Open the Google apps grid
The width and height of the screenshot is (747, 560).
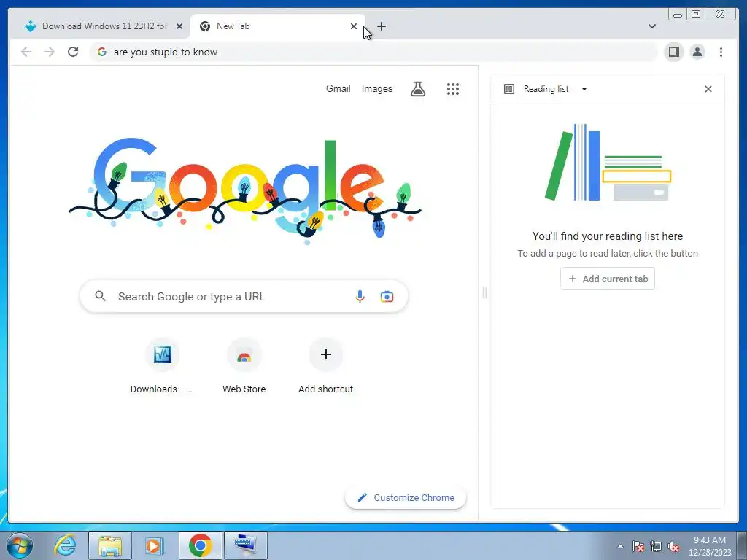(452, 88)
